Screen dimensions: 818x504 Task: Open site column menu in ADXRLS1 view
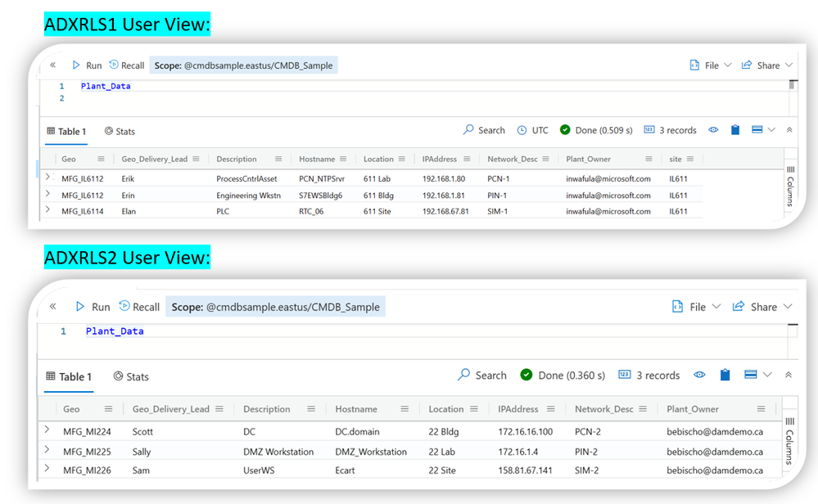[690, 159]
